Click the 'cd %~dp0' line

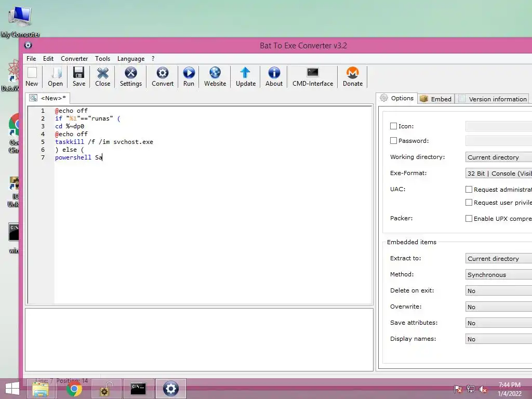70,126
